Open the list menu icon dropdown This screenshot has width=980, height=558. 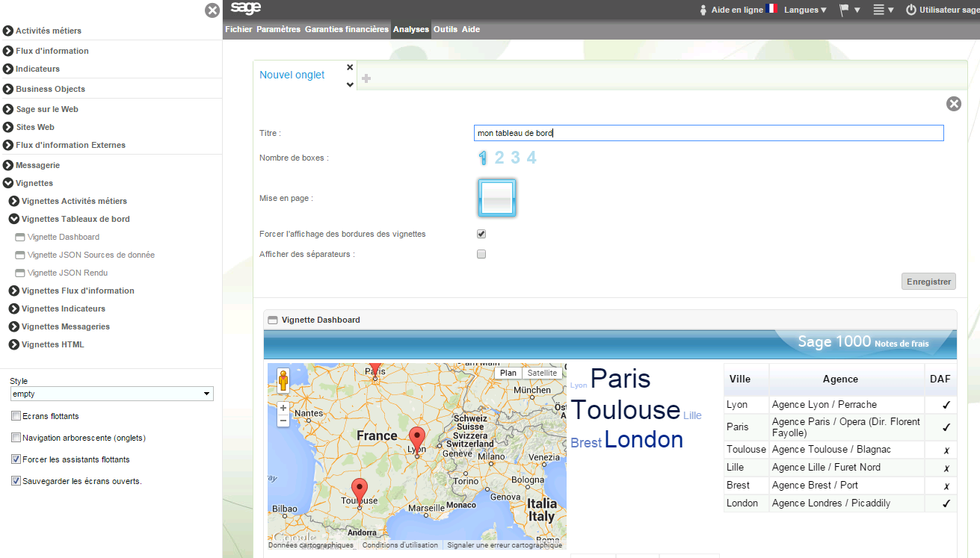tap(884, 10)
